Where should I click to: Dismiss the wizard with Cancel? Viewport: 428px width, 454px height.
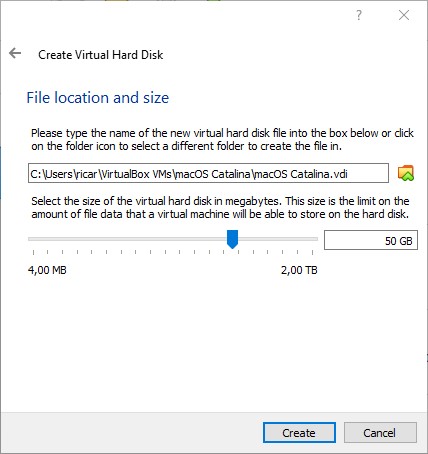(x=380, y=433)
